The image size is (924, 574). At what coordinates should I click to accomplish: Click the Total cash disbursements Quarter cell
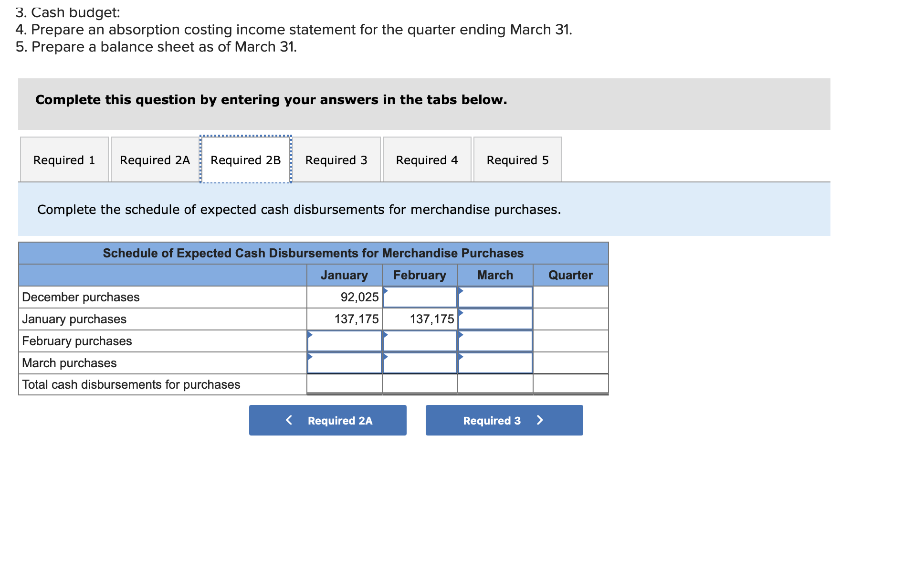[x=570, y=384]
